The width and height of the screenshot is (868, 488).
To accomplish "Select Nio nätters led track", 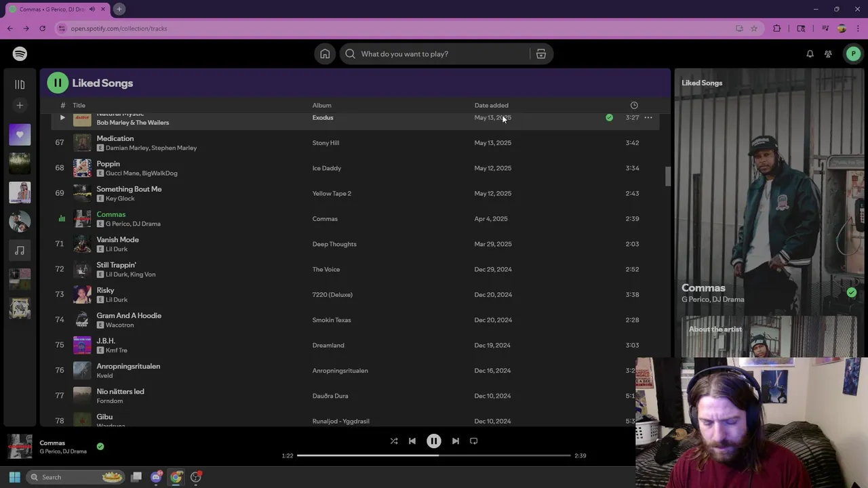I will (x=120, y=391).
